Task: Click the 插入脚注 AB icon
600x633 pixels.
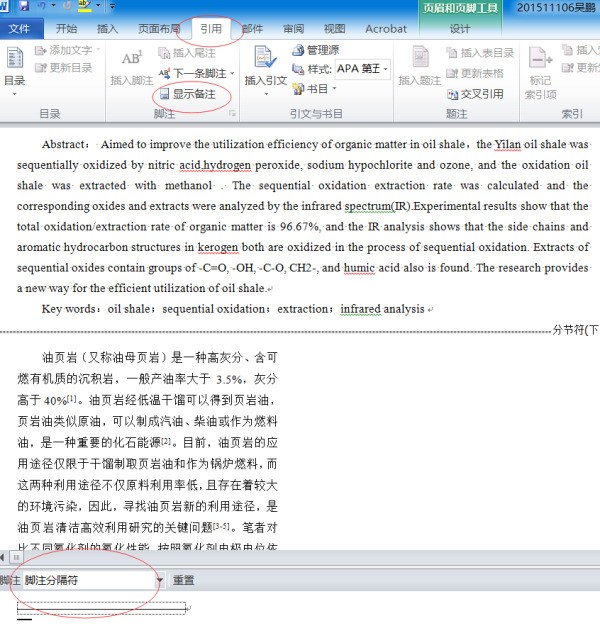Action: pyautogui.click(x=132, y=59)
